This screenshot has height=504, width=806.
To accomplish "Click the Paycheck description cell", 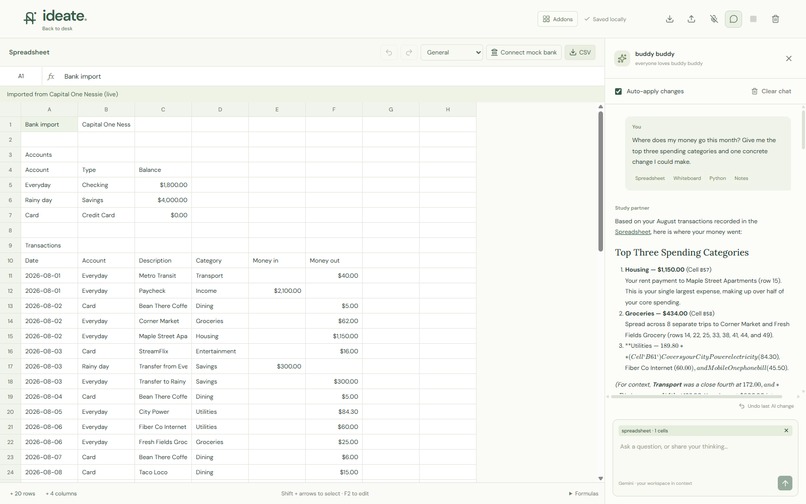I will click(x=163, y=291).
